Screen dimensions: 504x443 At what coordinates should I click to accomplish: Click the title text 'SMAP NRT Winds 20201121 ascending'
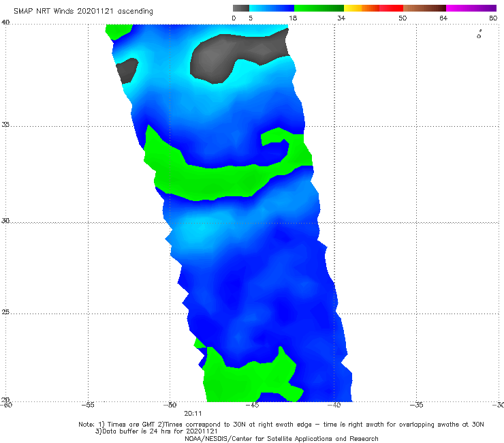[83, 11]
